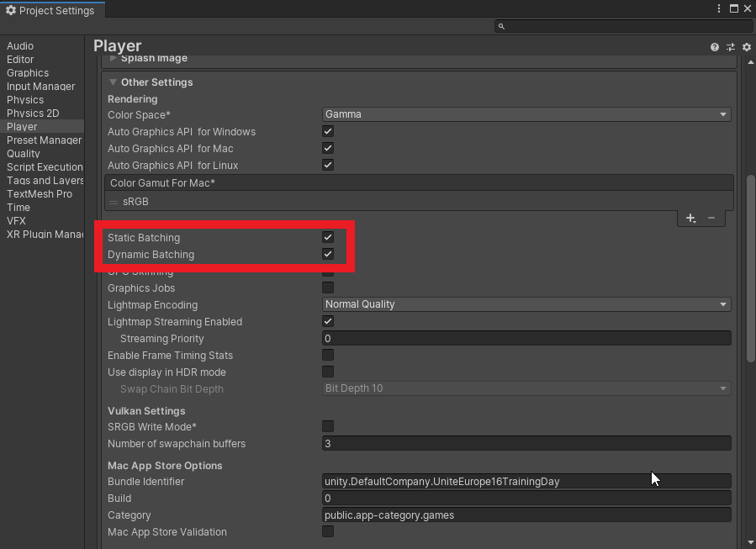Screen dimensions: 756x549
Task: Add a color gamut with plus icon
Action: point(690,218)
